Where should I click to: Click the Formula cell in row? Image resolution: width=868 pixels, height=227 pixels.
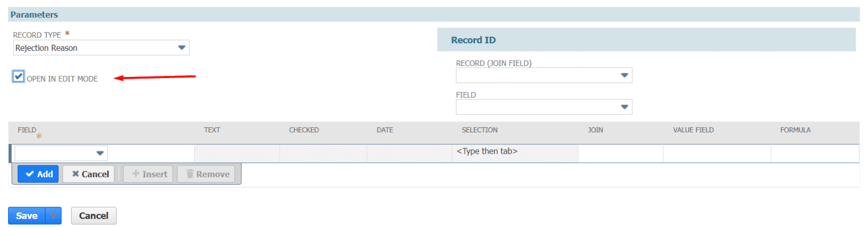(x=814, y=153)
